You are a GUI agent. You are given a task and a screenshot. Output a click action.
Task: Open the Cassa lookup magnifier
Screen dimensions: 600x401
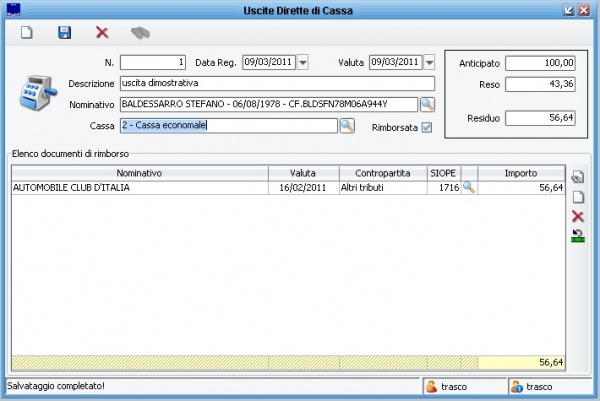[347, 126]
